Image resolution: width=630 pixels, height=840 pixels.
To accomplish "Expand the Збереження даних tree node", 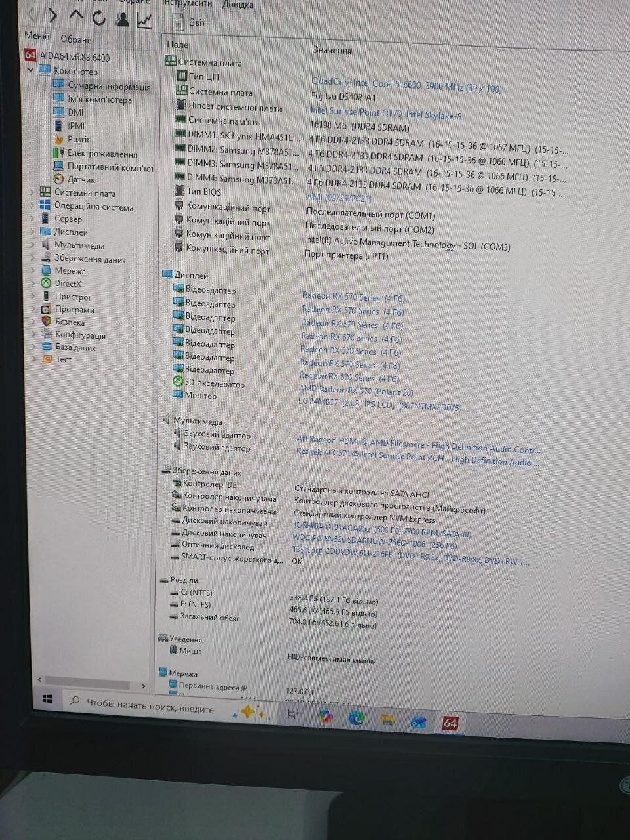I will (x=32, y=258).
